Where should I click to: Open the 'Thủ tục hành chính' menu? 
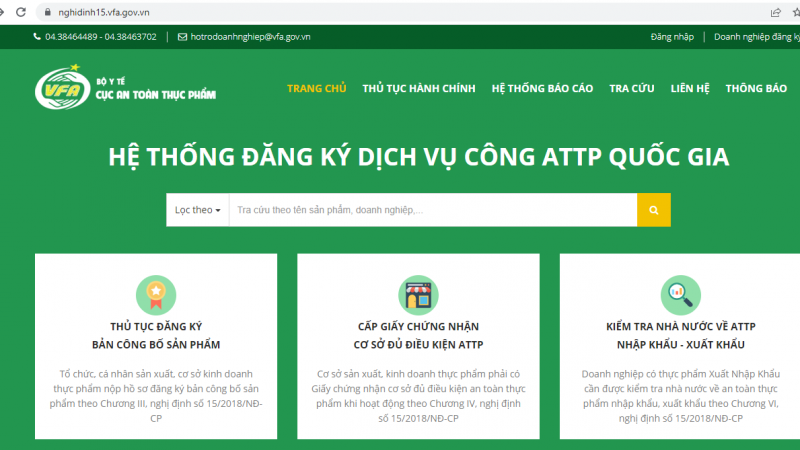[418, 88]
